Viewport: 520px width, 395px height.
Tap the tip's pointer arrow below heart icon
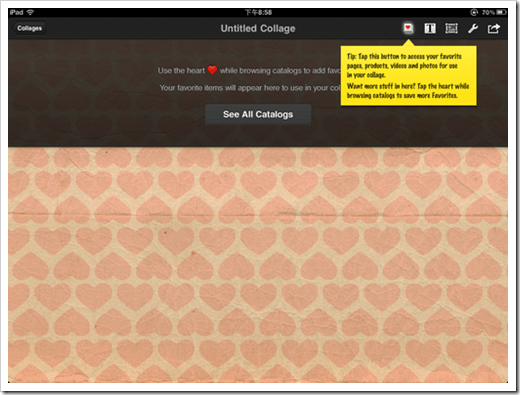point(408,43)
